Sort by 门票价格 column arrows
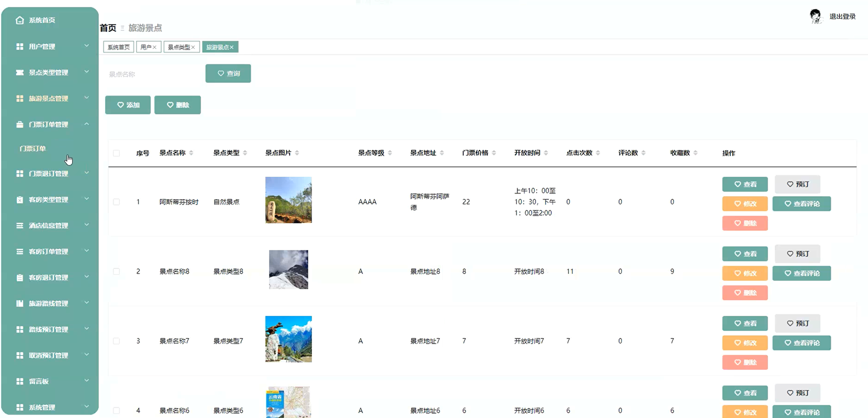The image size is (868, 418). tap(494, 153)
